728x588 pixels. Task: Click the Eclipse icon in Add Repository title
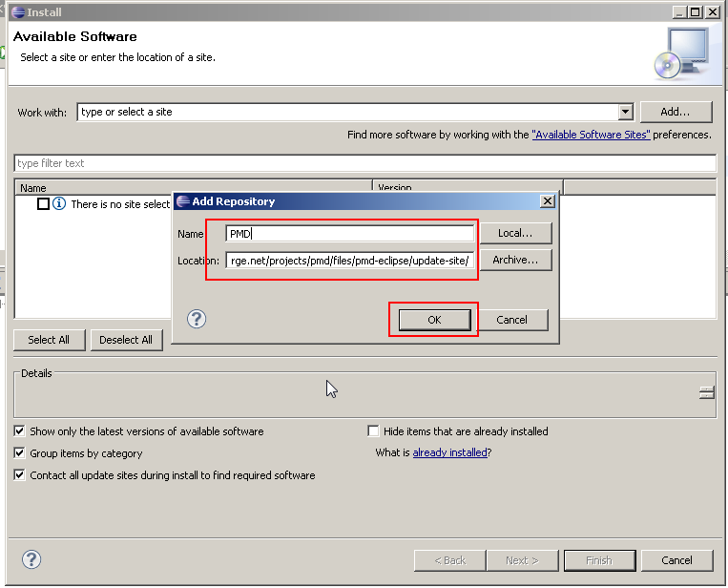183,201
